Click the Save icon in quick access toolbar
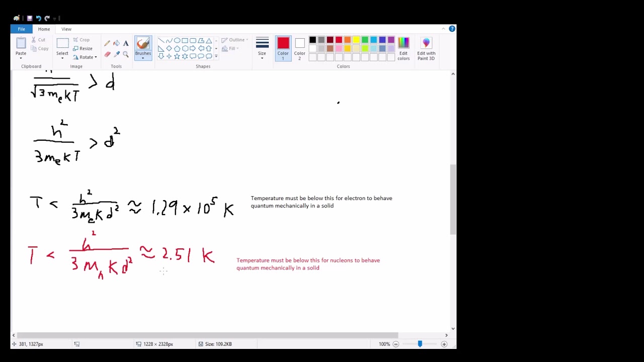This screenshot has height=362, width=644. pos(29,18)
